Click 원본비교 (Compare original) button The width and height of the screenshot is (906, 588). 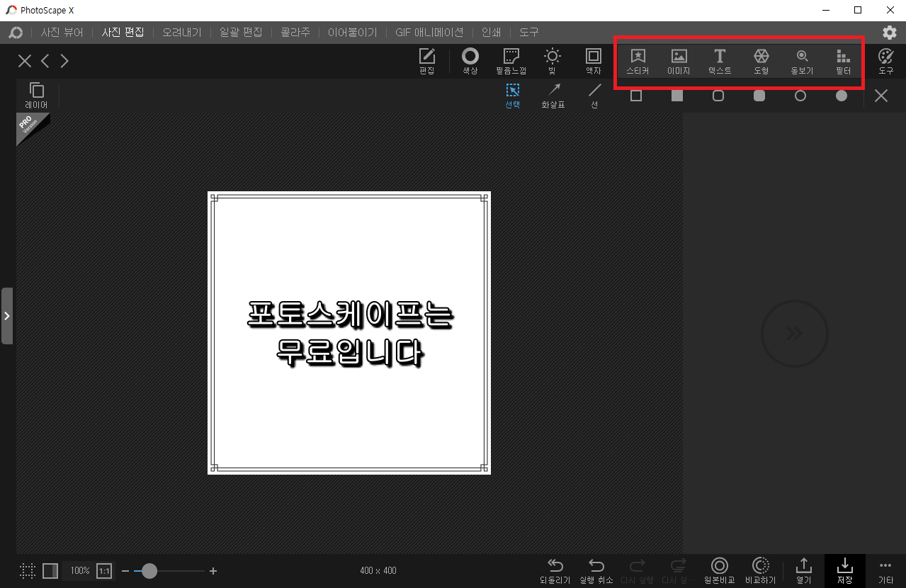pyautogui.click(x=720, y=571)
